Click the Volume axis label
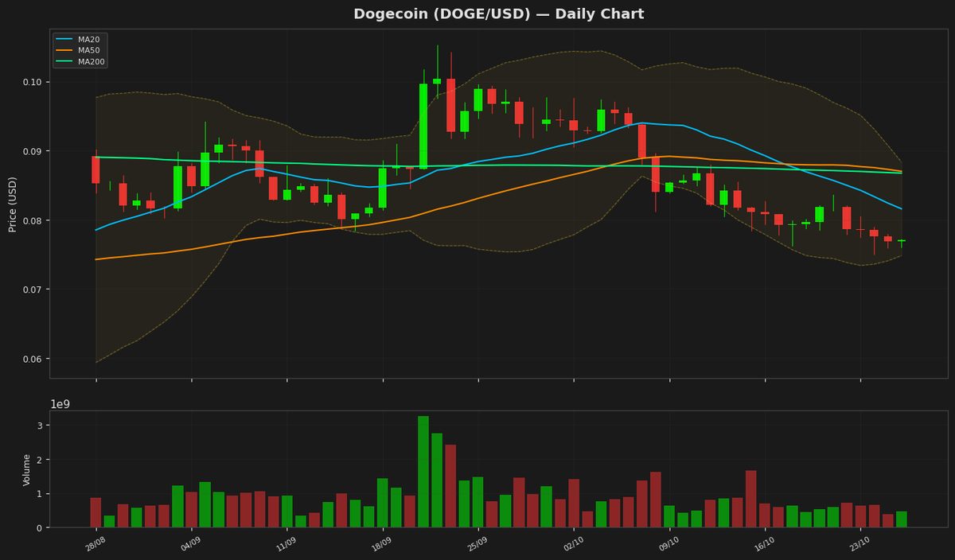Screen dimensions: 955x560 tap(26, 469)
